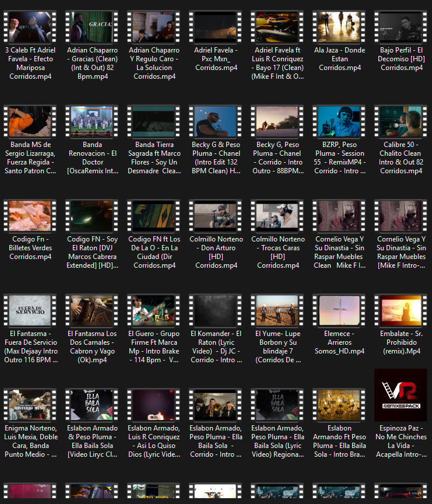
Task: Select El Yume - Lupe Borbon thumbnail
Action: (x=277, y=310)
